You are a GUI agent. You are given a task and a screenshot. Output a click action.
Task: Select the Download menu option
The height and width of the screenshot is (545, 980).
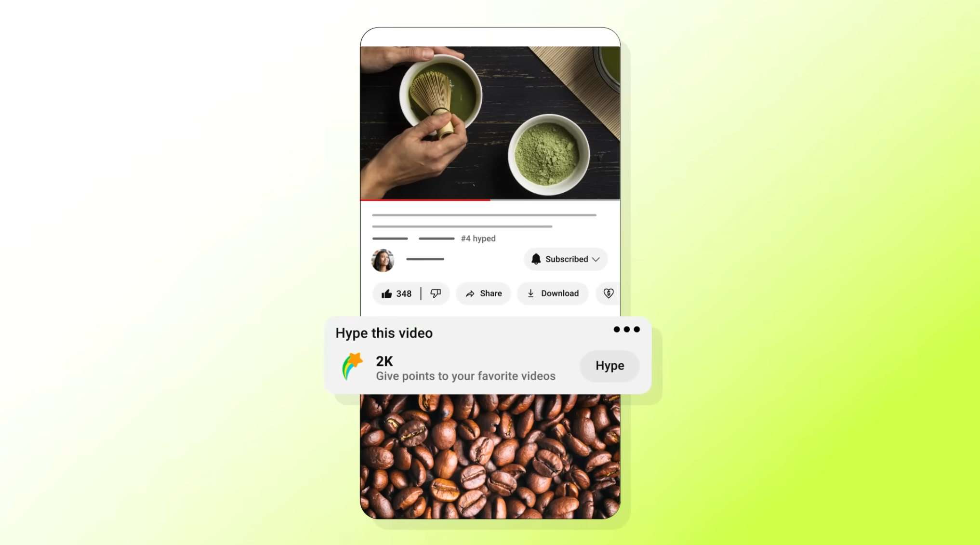pos(553,293)
